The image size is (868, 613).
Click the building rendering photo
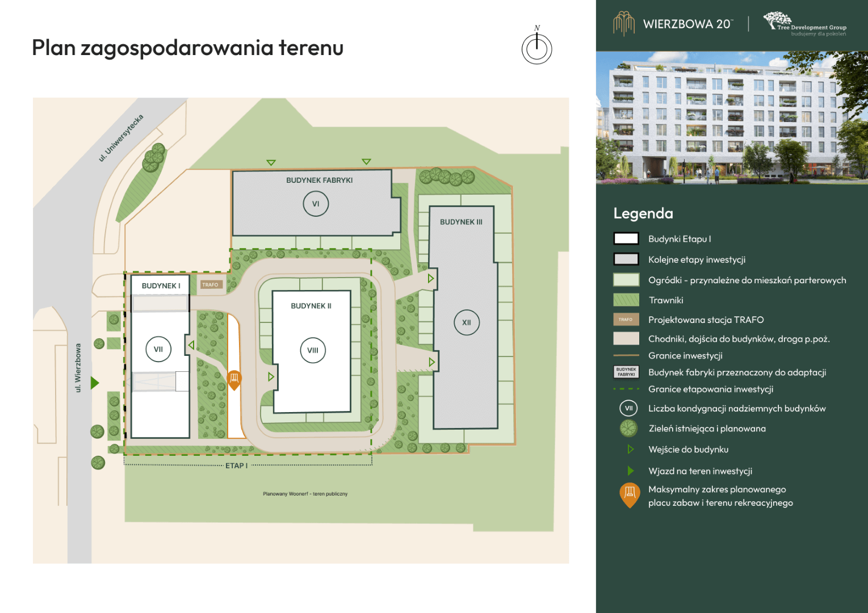(731, 118)
